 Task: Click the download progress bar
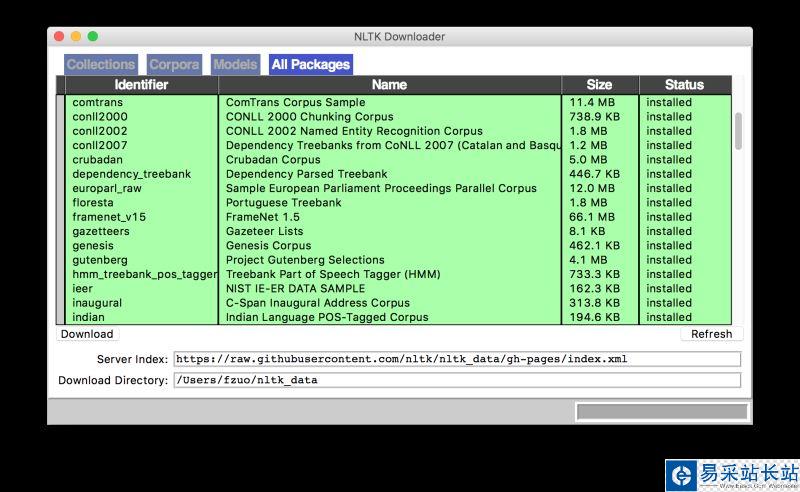tap(662, 411)
